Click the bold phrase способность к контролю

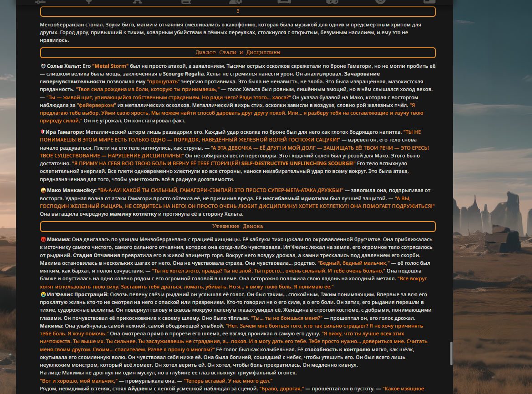coord(337,349)
